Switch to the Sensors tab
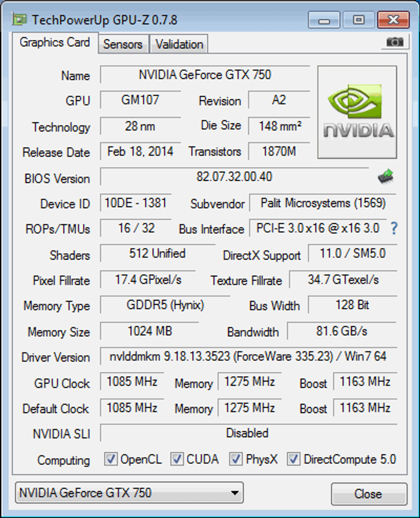The image size is (420, 518). (123, 45)
